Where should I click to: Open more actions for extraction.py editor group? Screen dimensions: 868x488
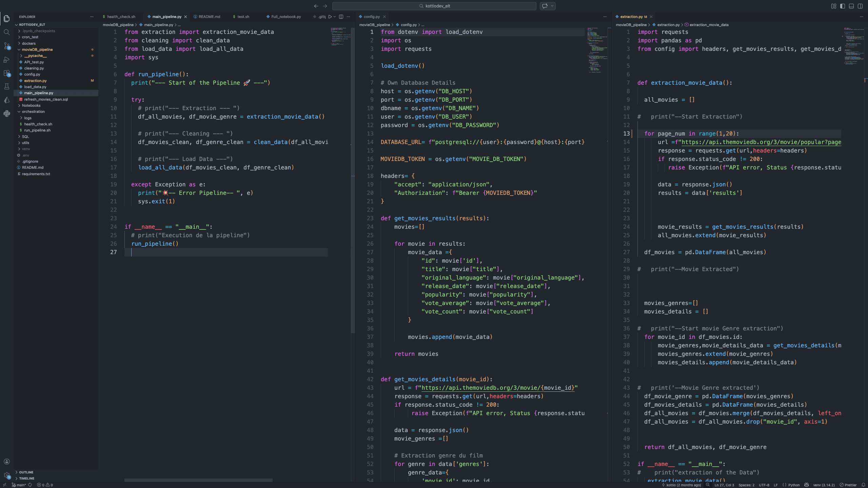coord(862,17)
